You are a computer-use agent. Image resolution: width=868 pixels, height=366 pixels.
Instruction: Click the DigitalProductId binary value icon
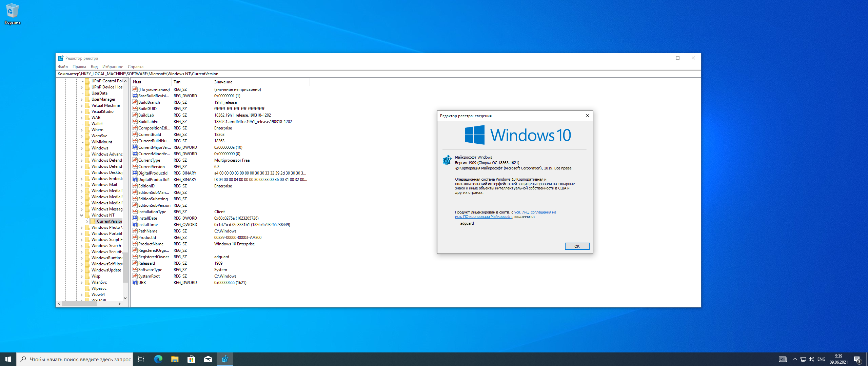click(x=135, y=173)
